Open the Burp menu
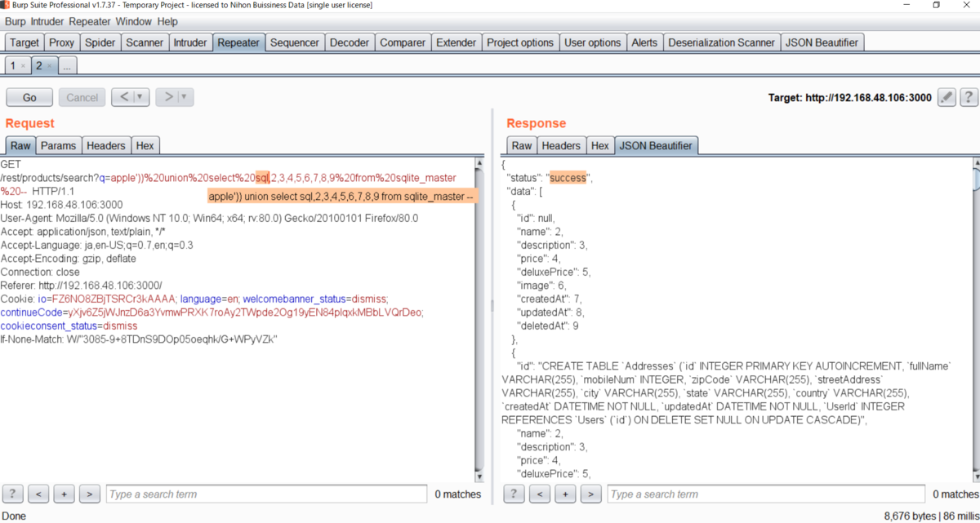980x523 pixels. (16, 21)
